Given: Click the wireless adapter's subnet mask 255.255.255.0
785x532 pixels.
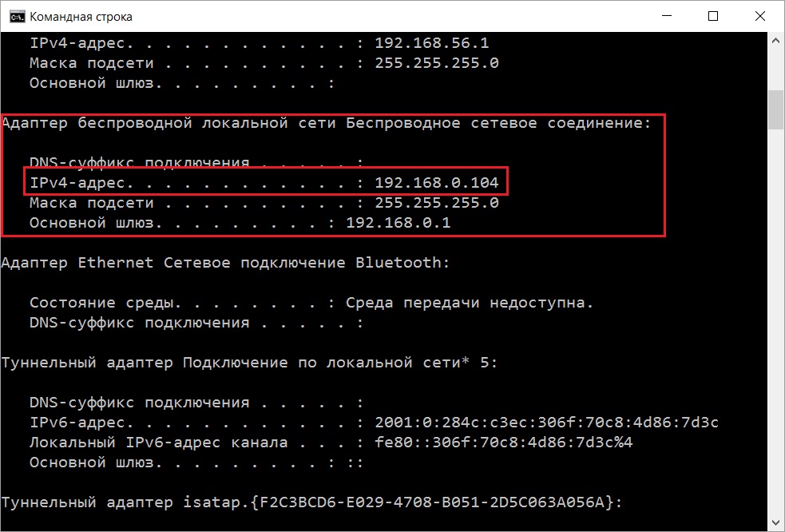Looking at the screenshot, I should pyautogui.click(x=437, y=203).
